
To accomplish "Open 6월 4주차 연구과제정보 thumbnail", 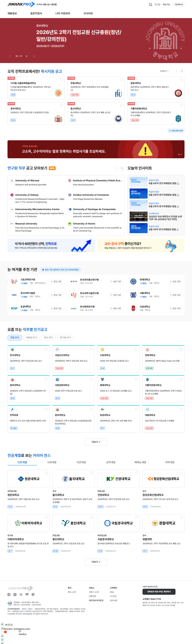I will point(138,182).
